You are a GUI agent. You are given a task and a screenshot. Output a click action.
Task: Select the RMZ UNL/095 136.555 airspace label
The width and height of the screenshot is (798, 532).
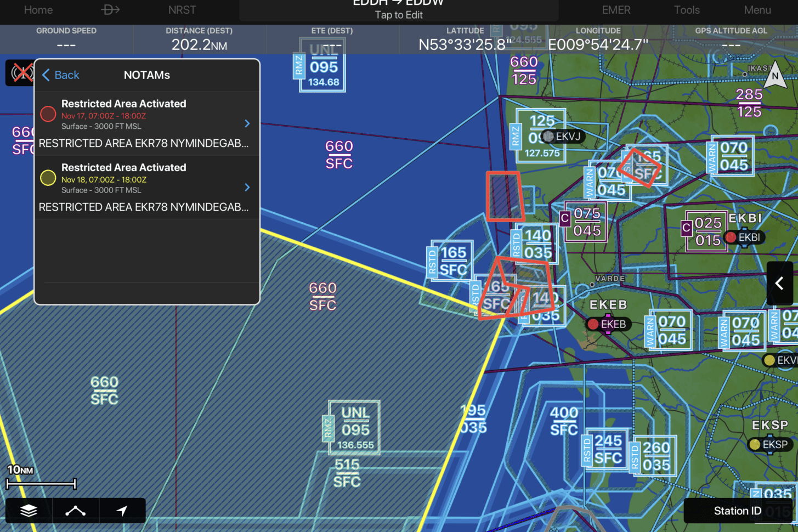click(x=351, y=428)
